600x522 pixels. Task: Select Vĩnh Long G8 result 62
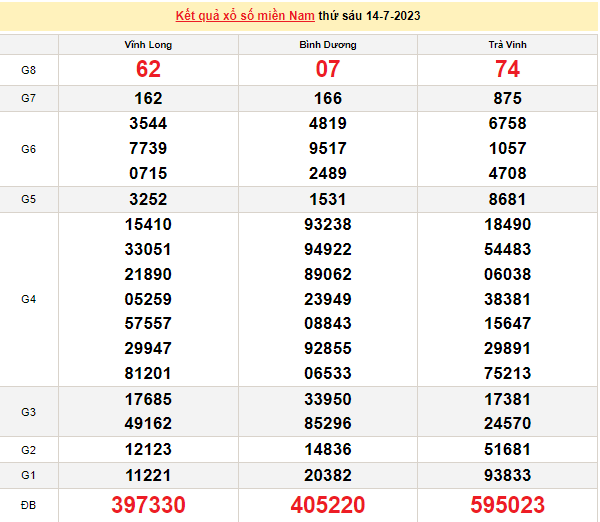click(x=149, y=70)
